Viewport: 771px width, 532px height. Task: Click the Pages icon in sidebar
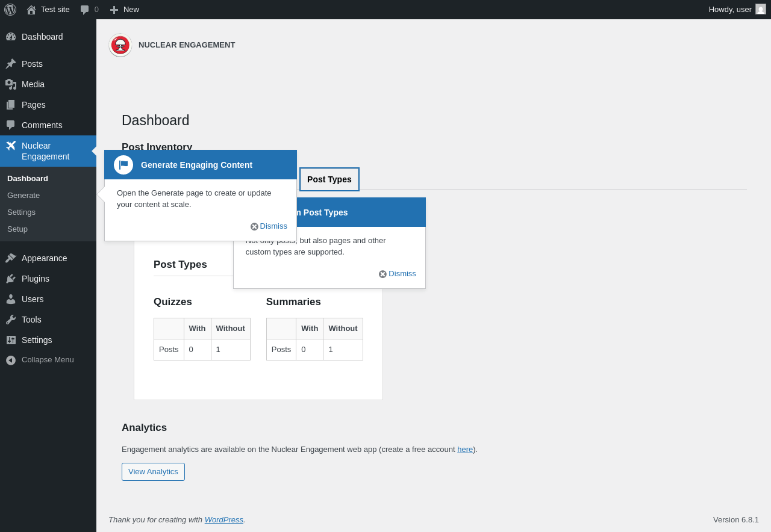[x=11, y=105]
